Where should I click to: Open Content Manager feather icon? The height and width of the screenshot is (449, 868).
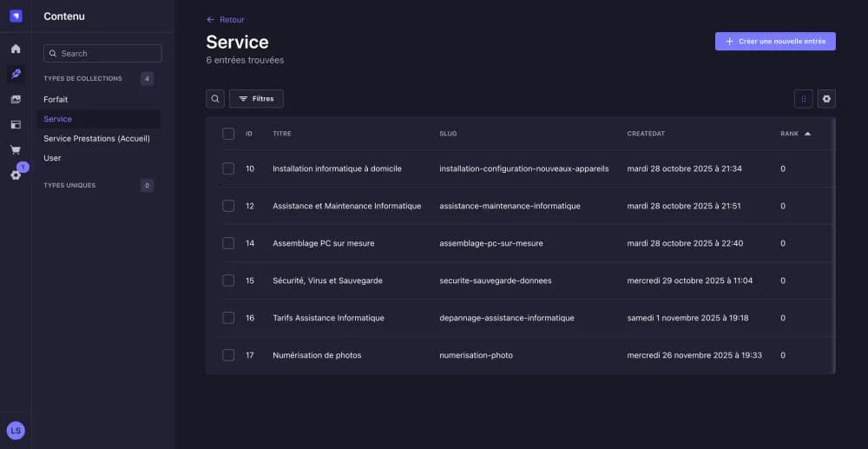pos(16,74)
